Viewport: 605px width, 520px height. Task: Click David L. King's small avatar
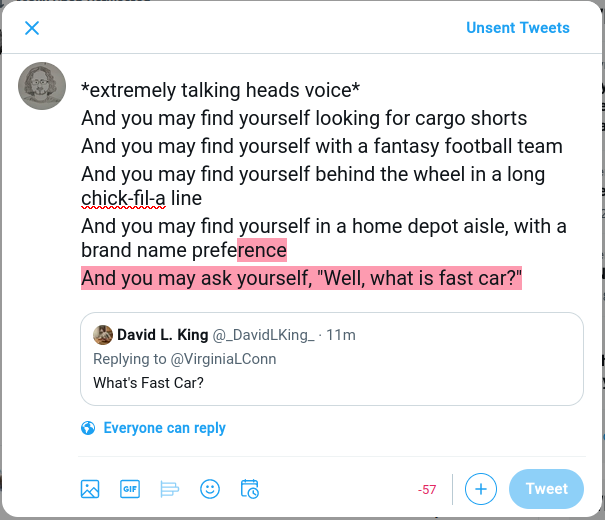click(103, 335)
